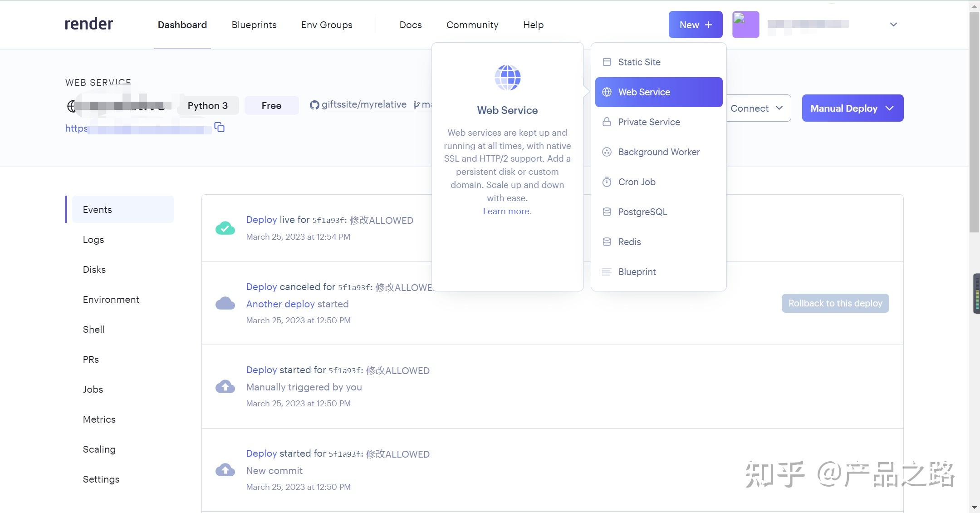Select Cron Job timer option
Screen dimensions: 980x513
point(636,182)
